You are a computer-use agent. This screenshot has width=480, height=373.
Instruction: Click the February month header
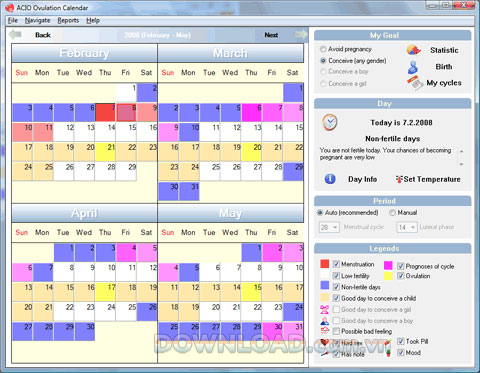84,53
